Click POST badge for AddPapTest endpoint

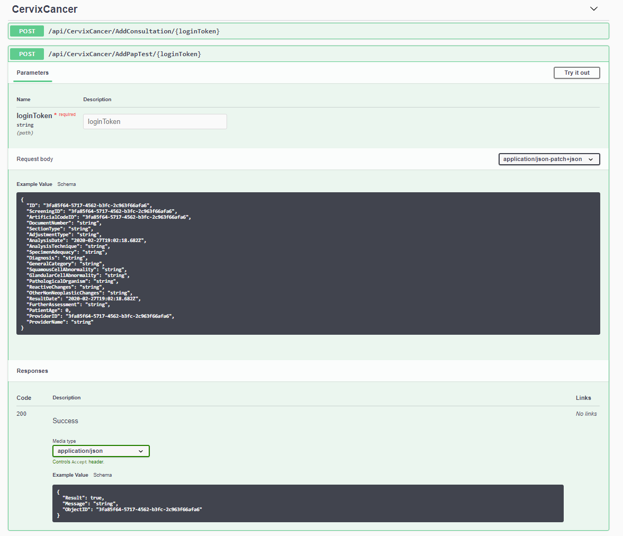click(27, 54)
